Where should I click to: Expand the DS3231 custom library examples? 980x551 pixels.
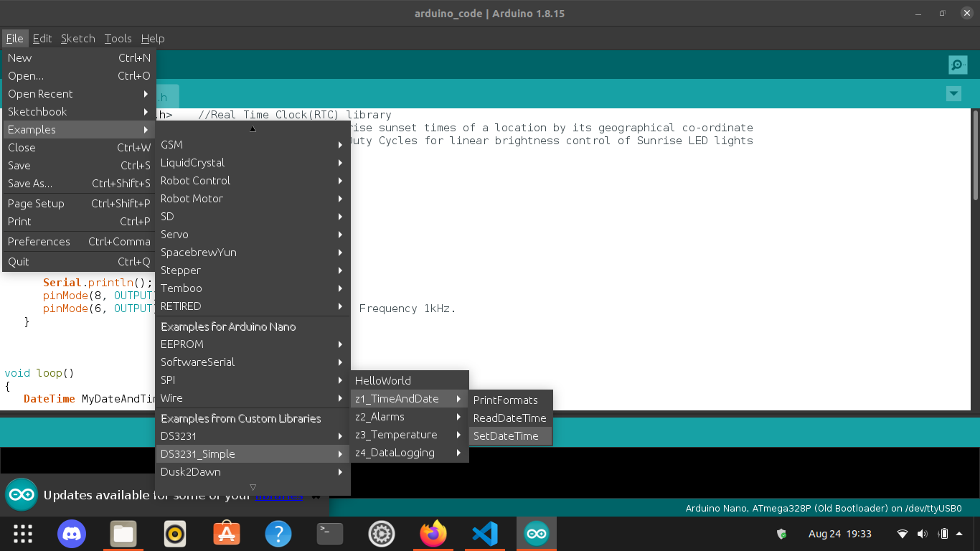tap(253, 436)
